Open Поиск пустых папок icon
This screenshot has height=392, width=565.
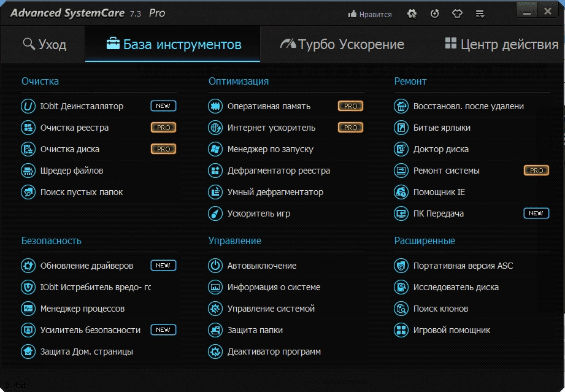tap(28, 192)
